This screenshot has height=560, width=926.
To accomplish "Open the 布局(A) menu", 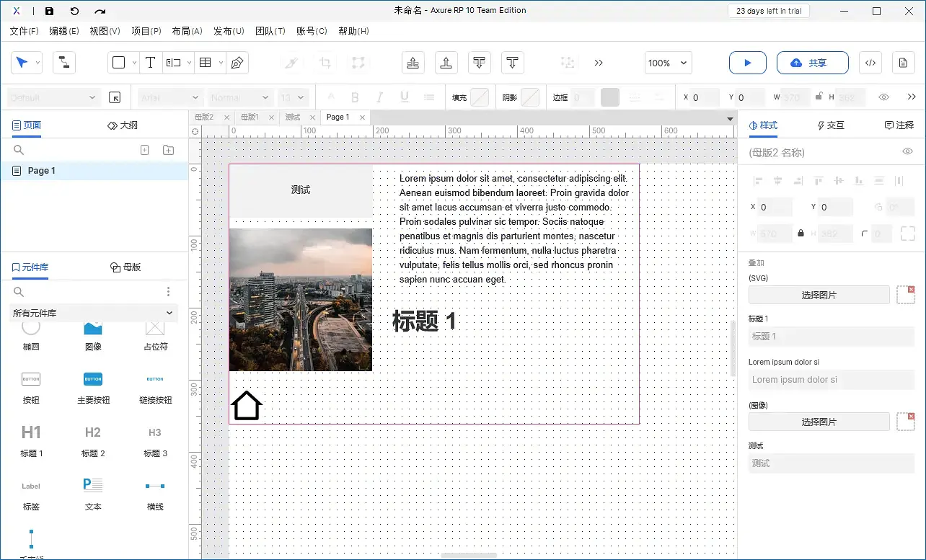I will pyautogui.click(x=187, y=31).
